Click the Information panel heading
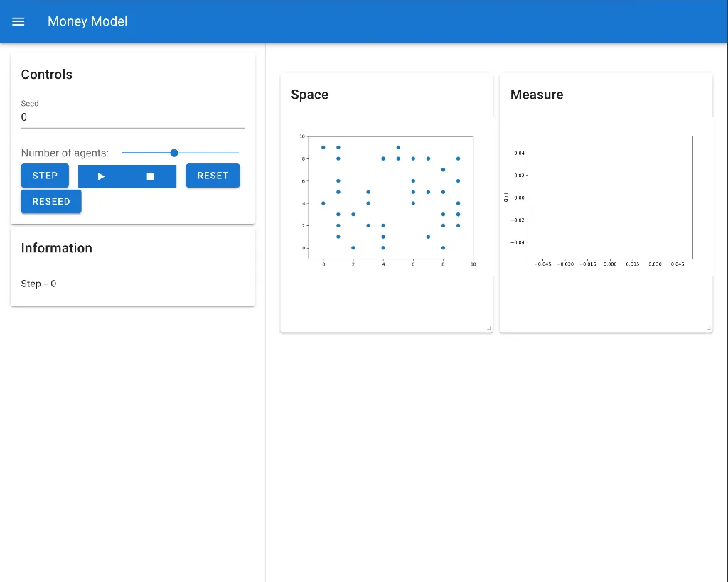This screenshot has height=582, width=728. click(57, 248)
